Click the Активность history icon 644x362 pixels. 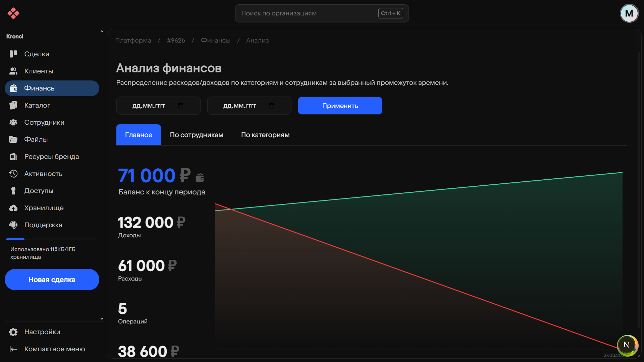point(13,174)
